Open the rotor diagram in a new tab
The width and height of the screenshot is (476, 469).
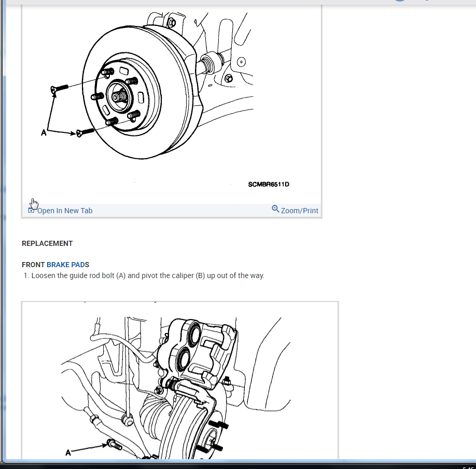pyautogui.click(x=65, y=211)
